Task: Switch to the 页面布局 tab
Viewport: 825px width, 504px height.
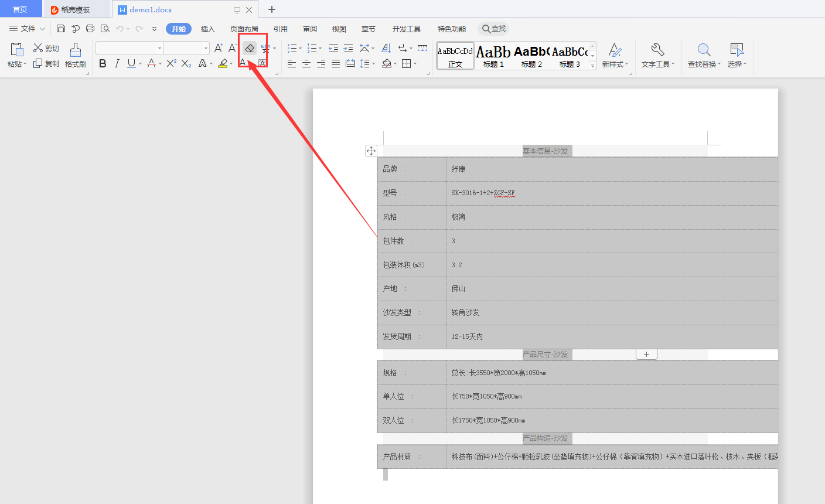Action: tap(244, 29)
